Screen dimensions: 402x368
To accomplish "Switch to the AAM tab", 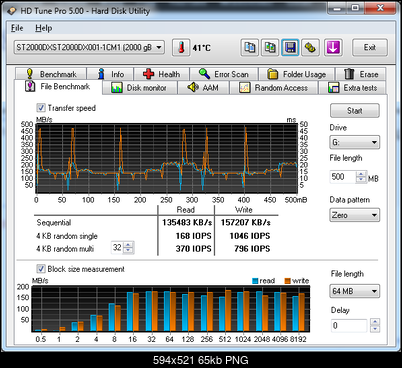I will [203, 88].
